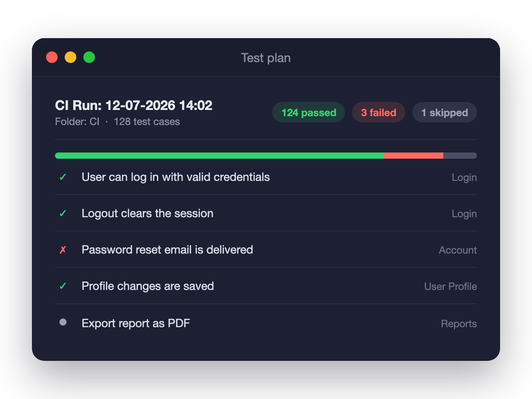
Task: Click the 128 test cases label
Action: pyautogui.click(x=147, y=121)
